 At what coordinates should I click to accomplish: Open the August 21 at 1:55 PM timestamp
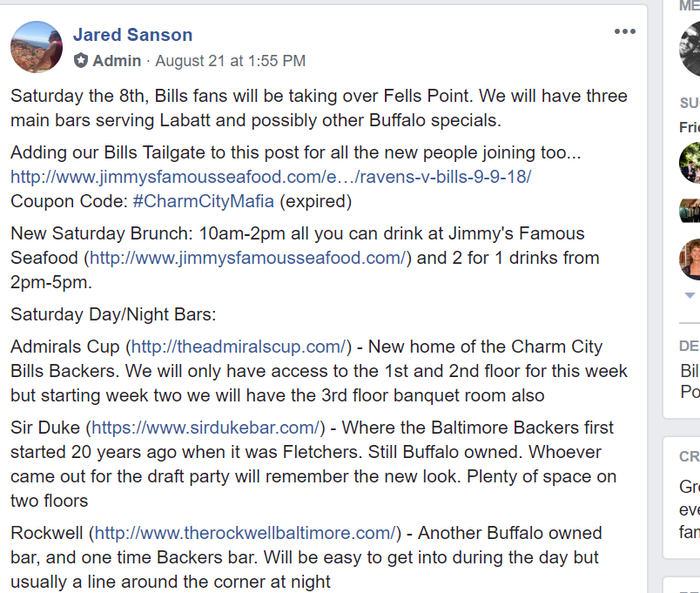point(231,60)
